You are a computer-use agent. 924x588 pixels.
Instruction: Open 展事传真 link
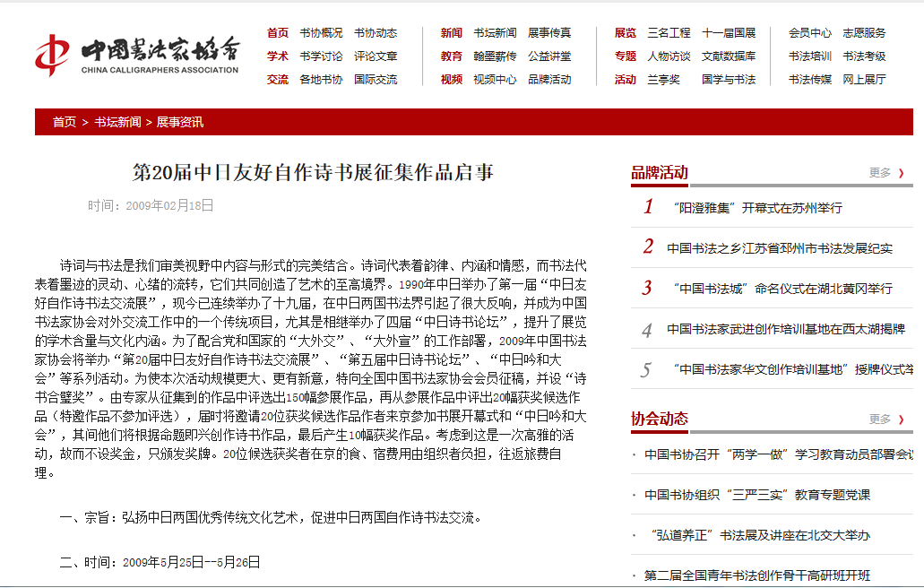click(549, 33)
